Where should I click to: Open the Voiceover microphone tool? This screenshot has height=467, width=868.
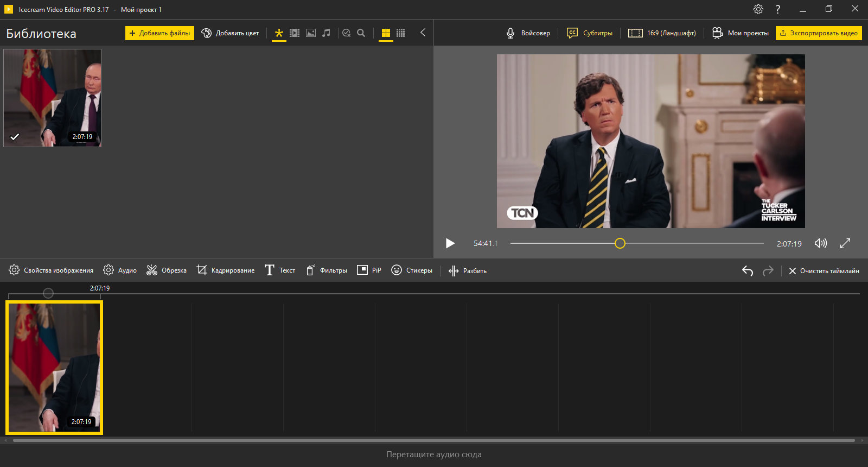point(528,33)
